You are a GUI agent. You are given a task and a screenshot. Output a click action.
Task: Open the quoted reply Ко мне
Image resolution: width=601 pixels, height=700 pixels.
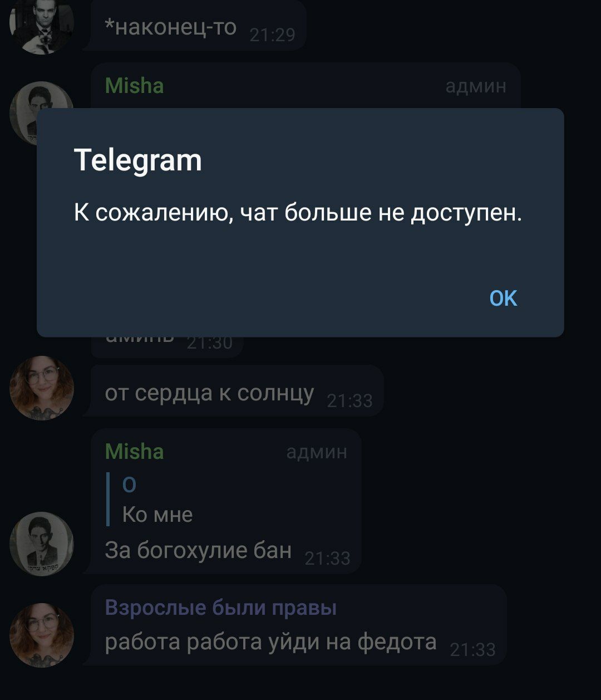click(158, 500)
